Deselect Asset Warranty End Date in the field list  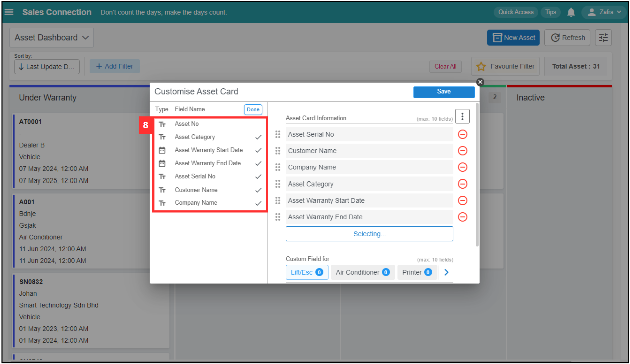pyautogui.click(x=210, y=163)
